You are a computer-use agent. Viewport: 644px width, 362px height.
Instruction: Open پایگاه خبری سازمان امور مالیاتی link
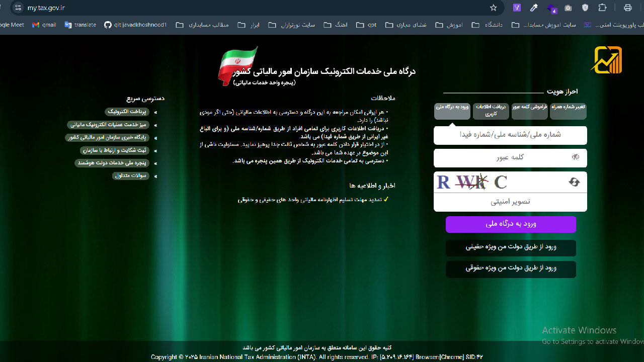click(x=107, y=137)
